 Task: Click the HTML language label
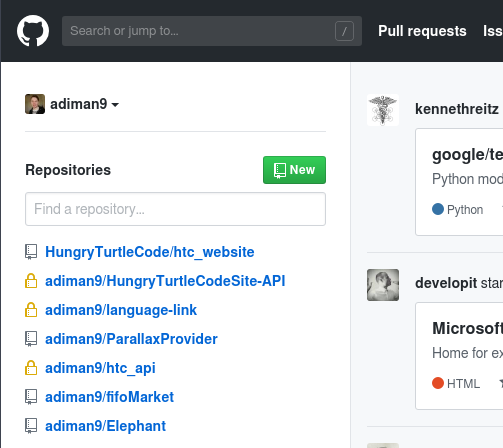(x=463, y=384)
